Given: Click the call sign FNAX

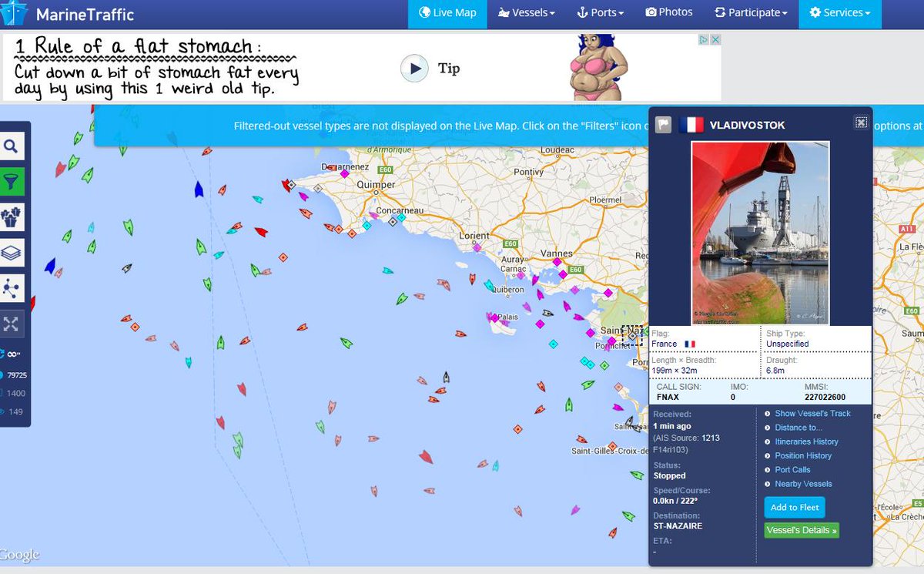Looking at the screenshot, I should 667,397.
